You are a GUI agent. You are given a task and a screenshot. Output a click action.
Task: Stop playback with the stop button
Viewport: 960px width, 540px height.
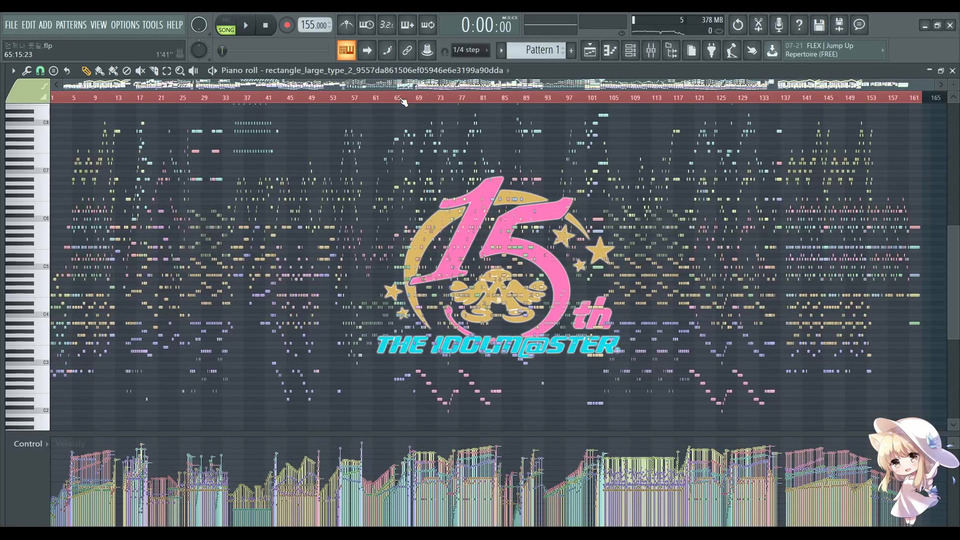(265, 25)
